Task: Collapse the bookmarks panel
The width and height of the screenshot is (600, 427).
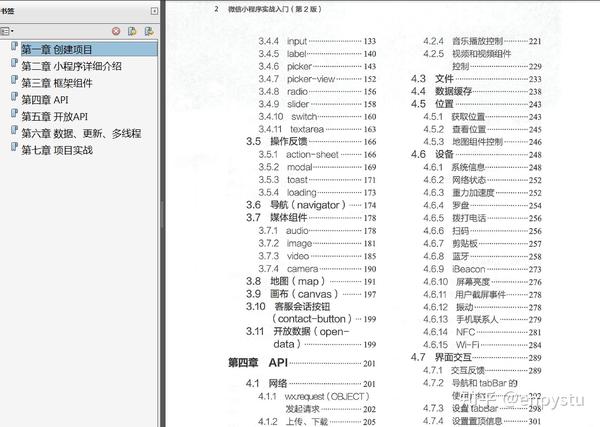Action: [154, 11]
